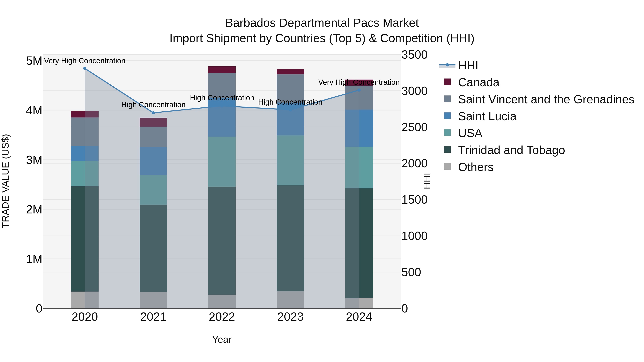Click the TRADE VALUE (US$) axis title

point(6,181)
